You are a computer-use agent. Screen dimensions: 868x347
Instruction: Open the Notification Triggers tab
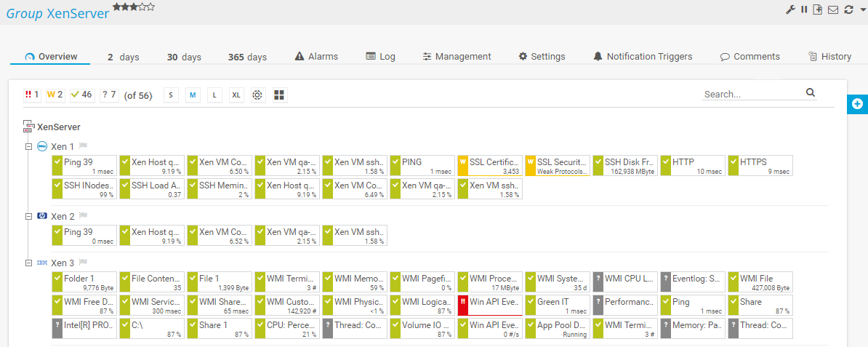(642, 57)
